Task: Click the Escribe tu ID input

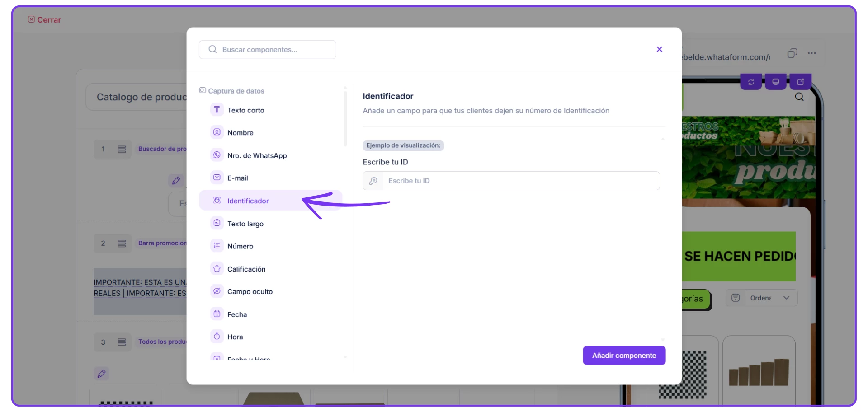Action: pyautogui.click(x=520, y=181)
